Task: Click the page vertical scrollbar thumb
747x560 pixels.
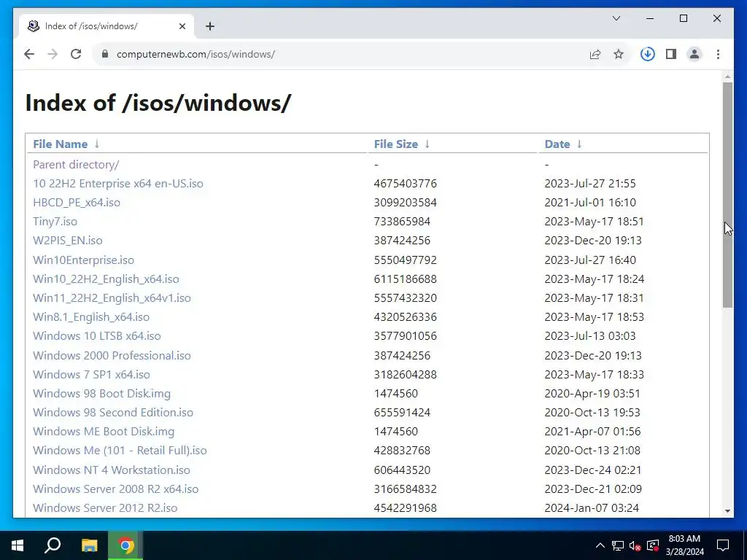Action: tap(727, 195)
